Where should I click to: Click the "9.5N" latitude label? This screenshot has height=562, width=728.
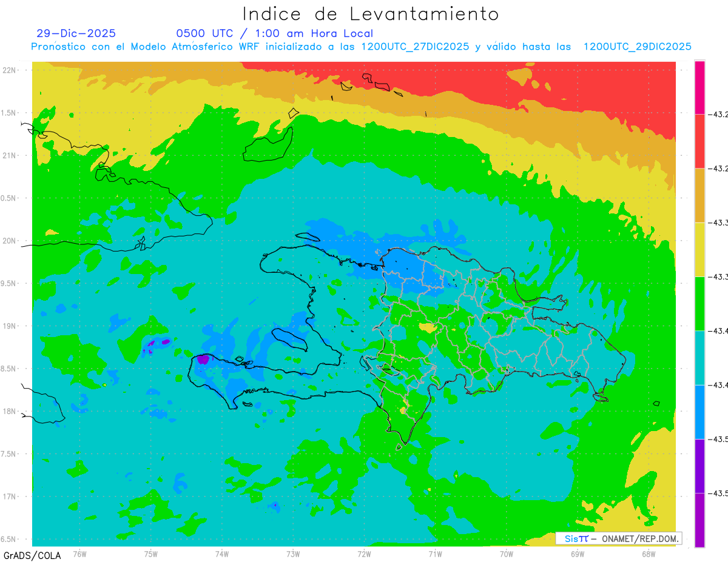tap(9, 284)
